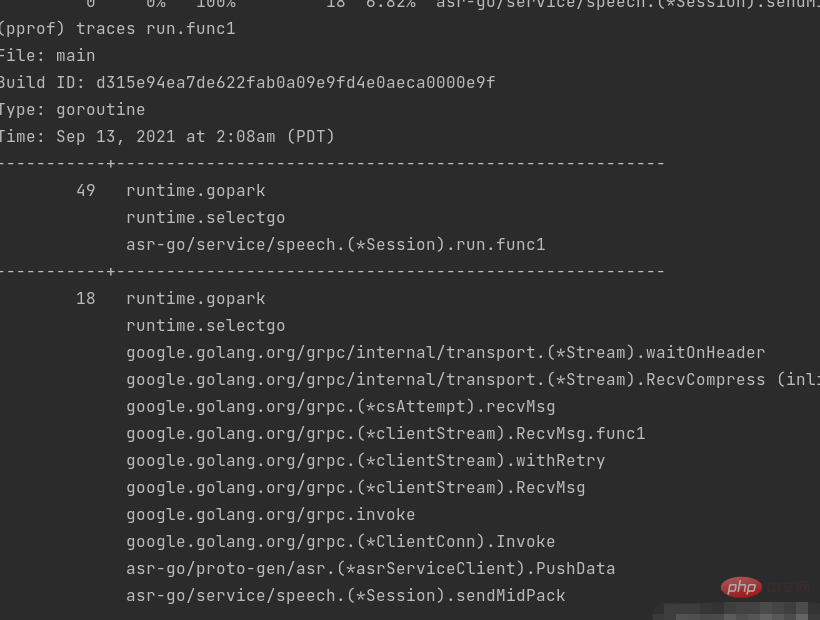Click the (*asrServiceClient).PushData frame

370,568
